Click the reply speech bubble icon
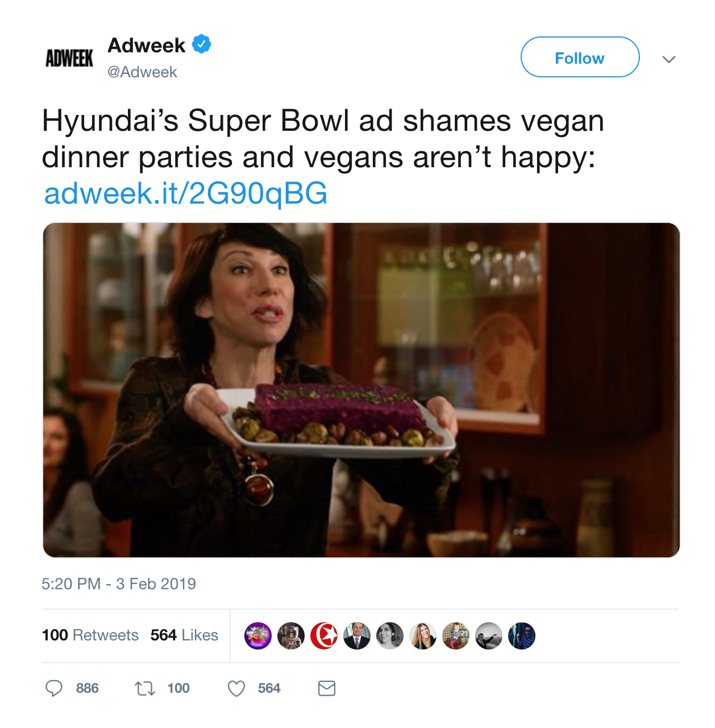Image resolution: width=715 pixels, height=728 pixels. 54,688
